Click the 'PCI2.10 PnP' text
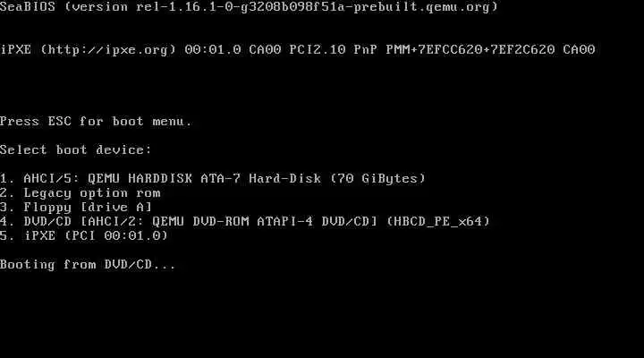This screenshot has height=358, width=644. pyautogui.click(x=334, y=50)
